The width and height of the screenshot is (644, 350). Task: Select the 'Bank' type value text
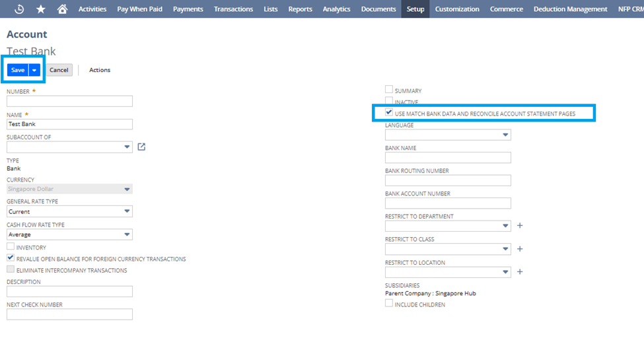tap(14, 168)
